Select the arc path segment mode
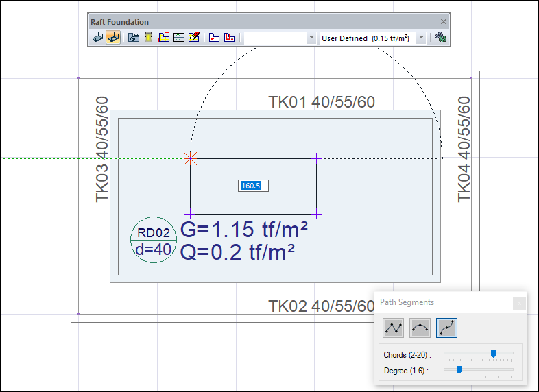This screenshot has width=539, height=392. [420, 328]
